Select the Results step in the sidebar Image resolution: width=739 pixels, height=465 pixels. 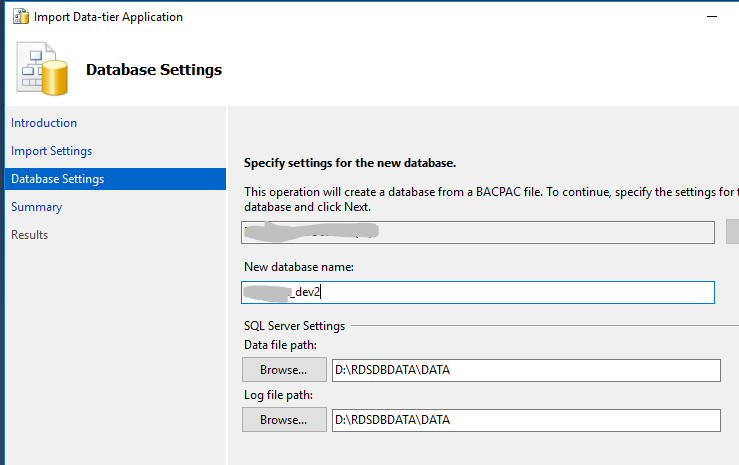click(29, 235)
